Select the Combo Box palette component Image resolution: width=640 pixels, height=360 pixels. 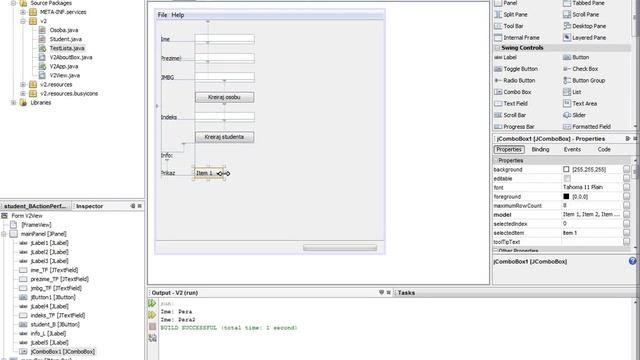click(513, 92)
